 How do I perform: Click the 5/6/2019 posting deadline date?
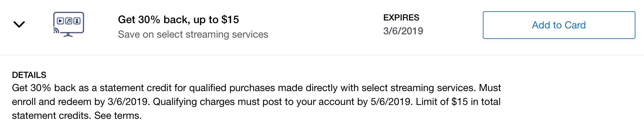(391, 102)
